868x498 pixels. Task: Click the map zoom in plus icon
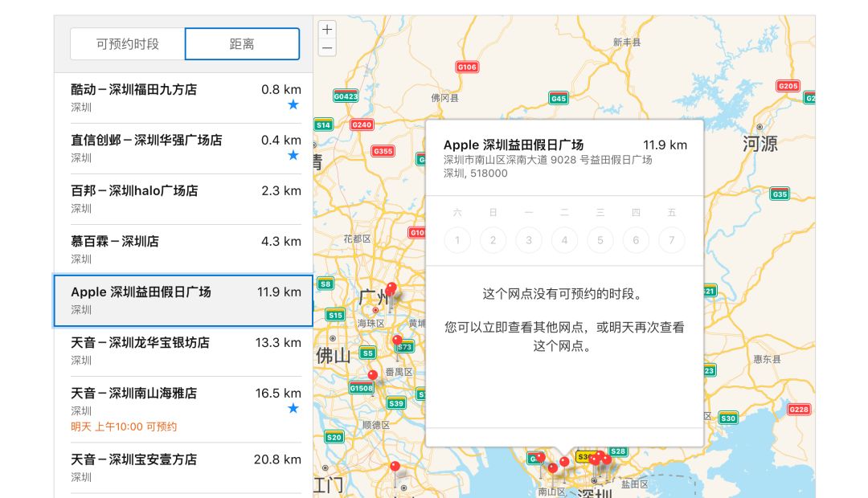tap(327, 30)
